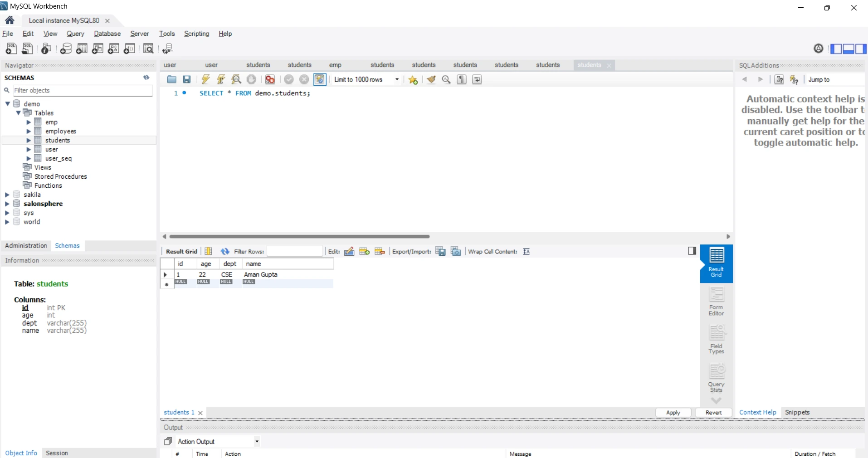Viewport: 868px width, 458px height.
Task: Click the Filter Rows input field
Action: [295, 252]
